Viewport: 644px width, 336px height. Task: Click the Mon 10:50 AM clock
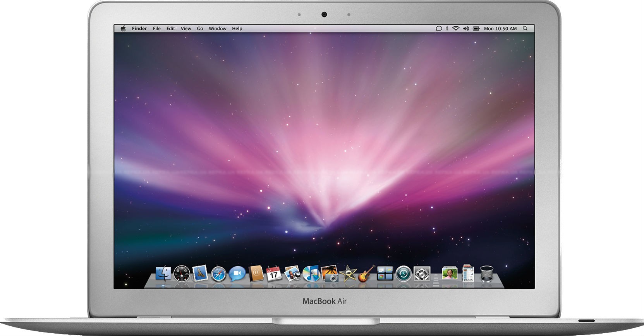pos(500,28)
